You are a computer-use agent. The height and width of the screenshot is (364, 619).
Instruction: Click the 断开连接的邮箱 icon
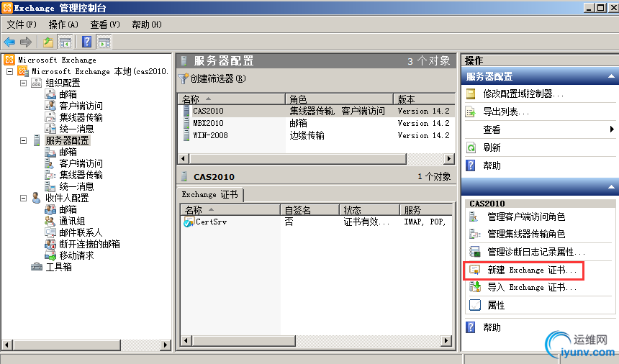coord(50,244)
